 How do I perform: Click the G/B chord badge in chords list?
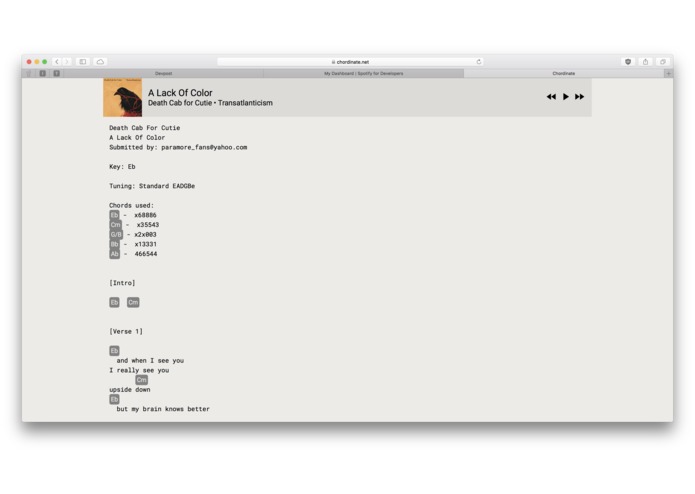(x=116, y=234)
